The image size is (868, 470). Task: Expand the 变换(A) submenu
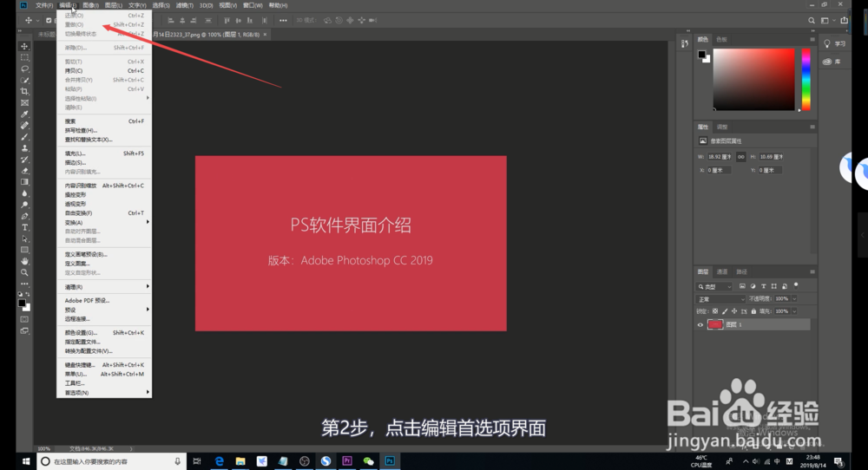104,222
